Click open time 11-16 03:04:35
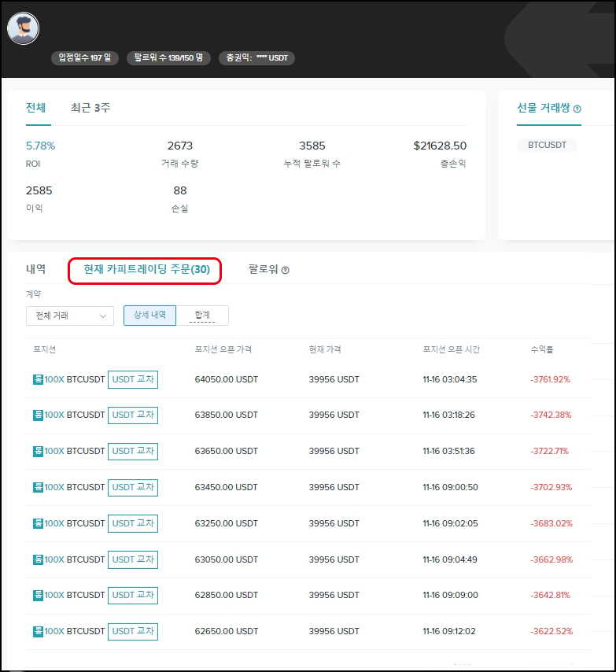This screenshot has width=616, height=672. pyautogui.click(x=450, y=379)
